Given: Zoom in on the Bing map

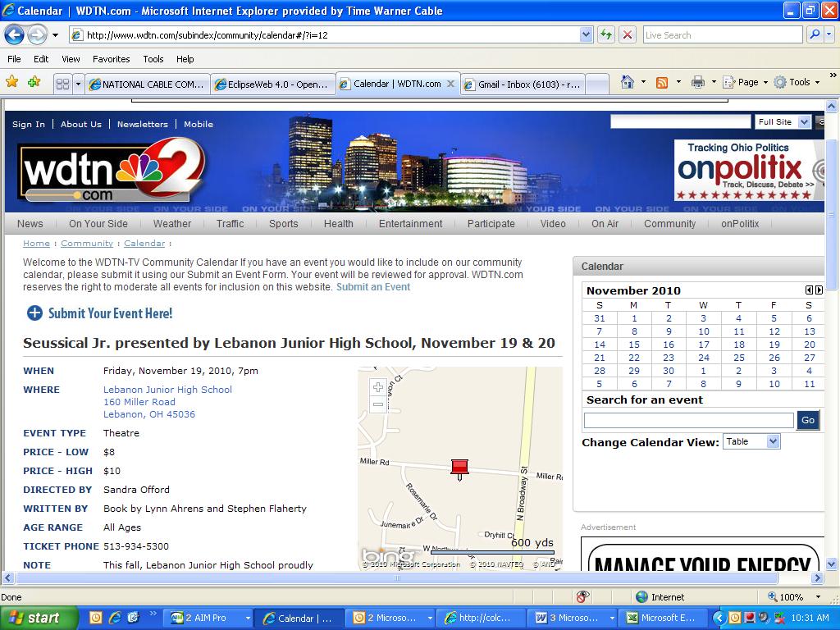Looking at the screenshot, I should click(x=377, y=387).
